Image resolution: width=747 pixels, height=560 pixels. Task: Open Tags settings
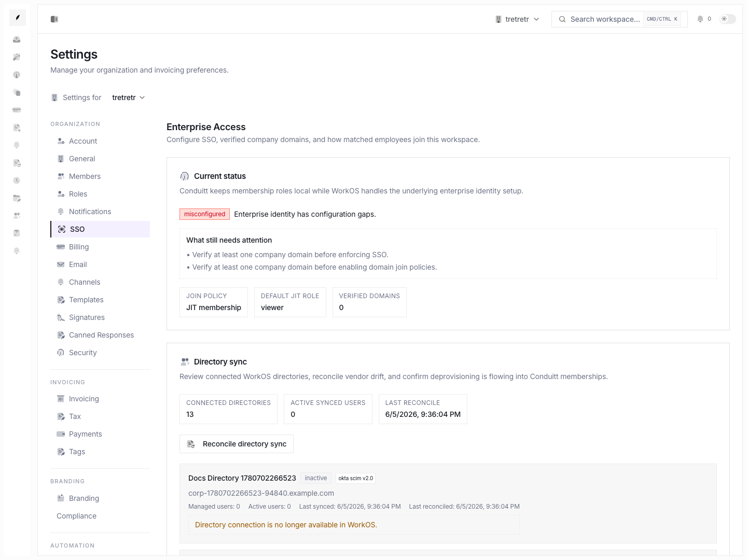pyautogui.click(x=100, y=452)
